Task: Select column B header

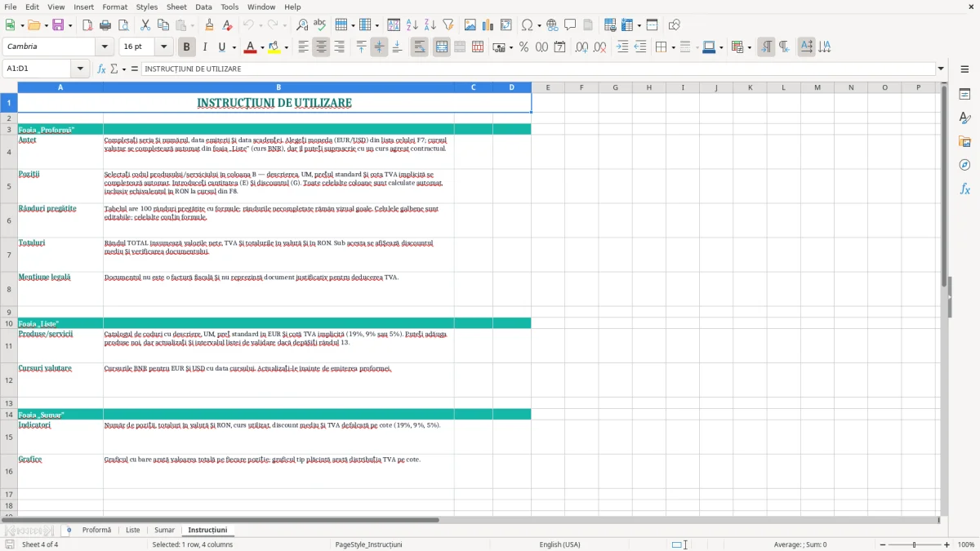Action: point(278,87)
